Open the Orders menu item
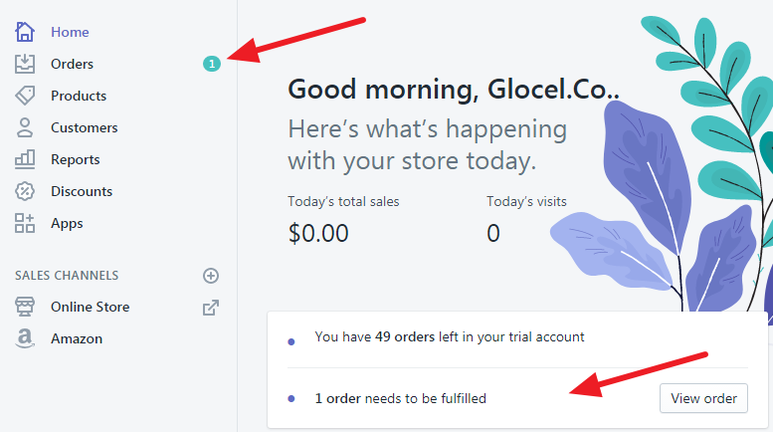 point(72,64)
